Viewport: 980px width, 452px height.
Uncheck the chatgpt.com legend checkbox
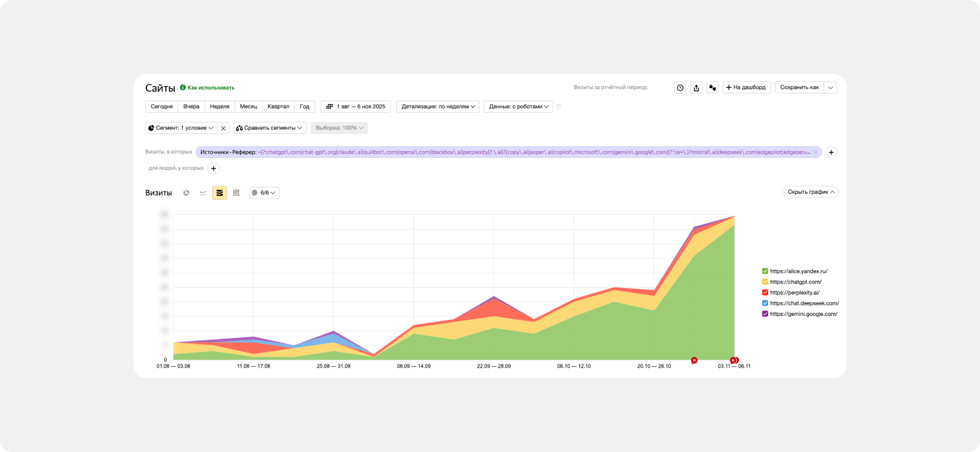tap(765, 282)
